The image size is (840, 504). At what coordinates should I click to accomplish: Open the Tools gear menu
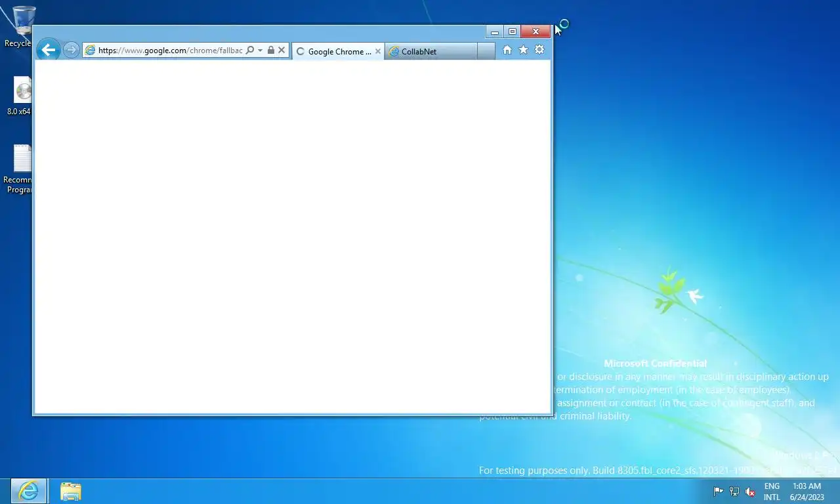(539, 50)
